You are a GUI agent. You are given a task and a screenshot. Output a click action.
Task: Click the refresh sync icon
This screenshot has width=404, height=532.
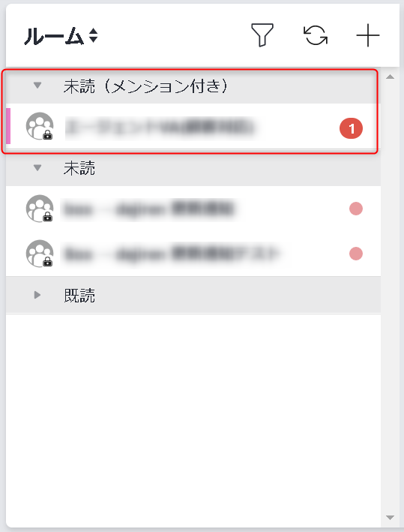tap(316, 35)
